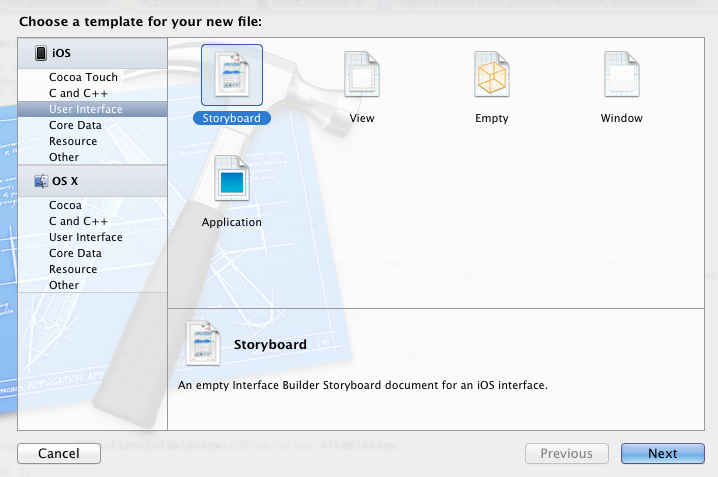Select the Storyboard template icon

point(232,75)
